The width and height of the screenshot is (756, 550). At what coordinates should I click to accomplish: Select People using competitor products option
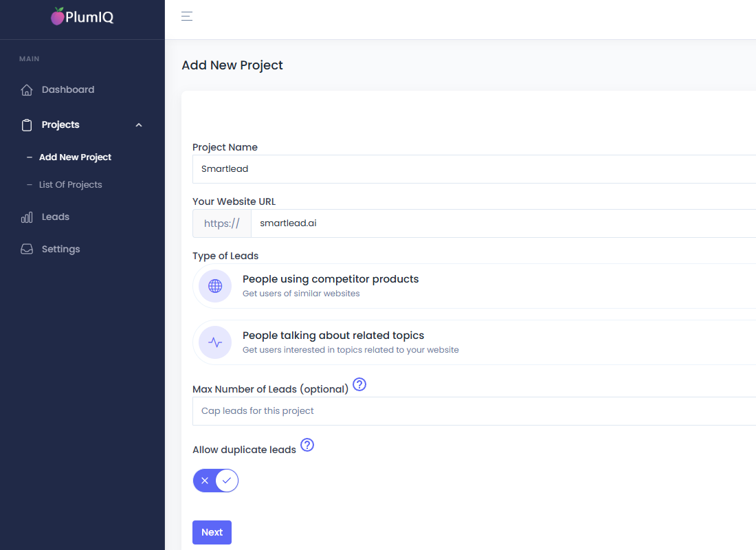(x=474, y=286)
